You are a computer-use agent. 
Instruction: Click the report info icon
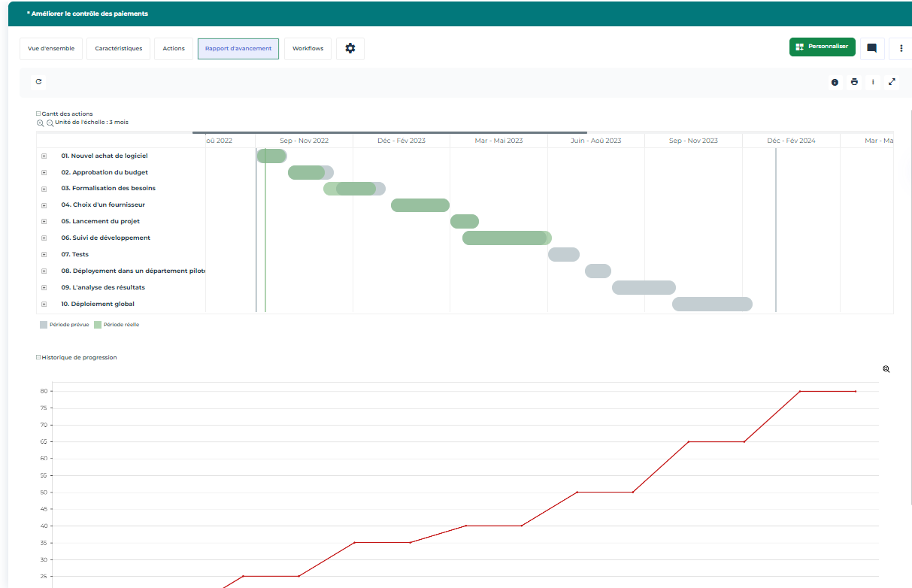(x=835, y=82)
